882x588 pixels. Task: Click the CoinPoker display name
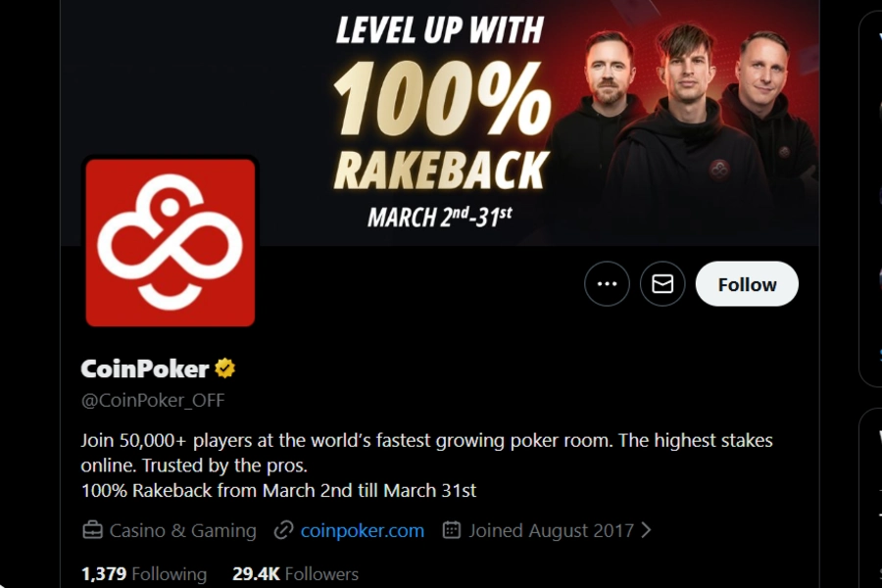[x=145, y=369]
